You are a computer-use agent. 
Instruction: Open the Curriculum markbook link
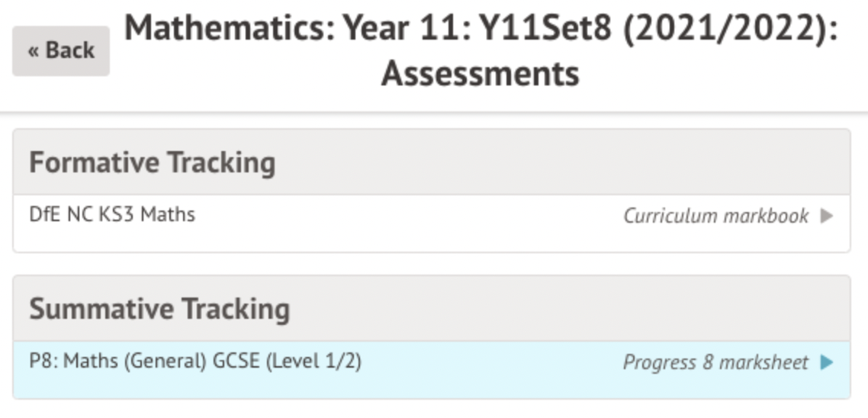[715, 217]
